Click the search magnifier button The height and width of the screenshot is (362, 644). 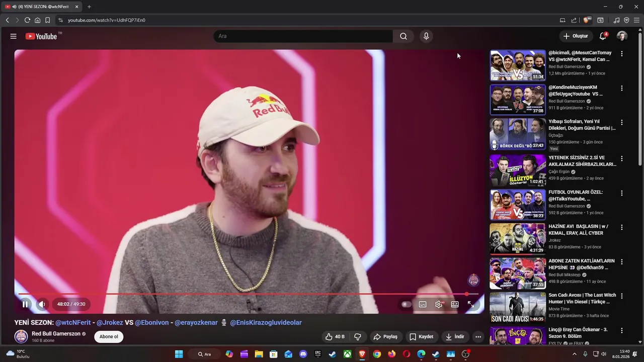[x=404, y=36]
